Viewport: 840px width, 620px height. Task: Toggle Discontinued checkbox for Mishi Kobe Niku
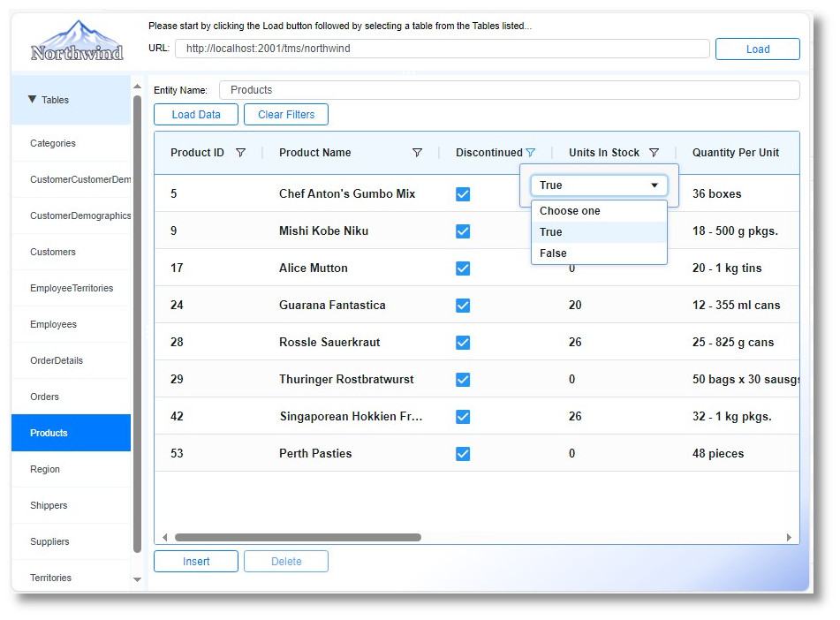463,231
